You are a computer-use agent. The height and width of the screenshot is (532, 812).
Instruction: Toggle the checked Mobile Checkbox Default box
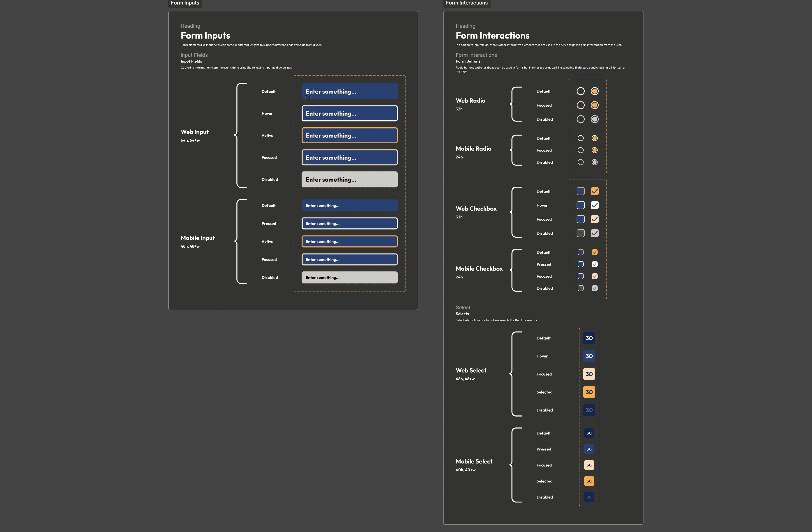click(x=594, y=252)
